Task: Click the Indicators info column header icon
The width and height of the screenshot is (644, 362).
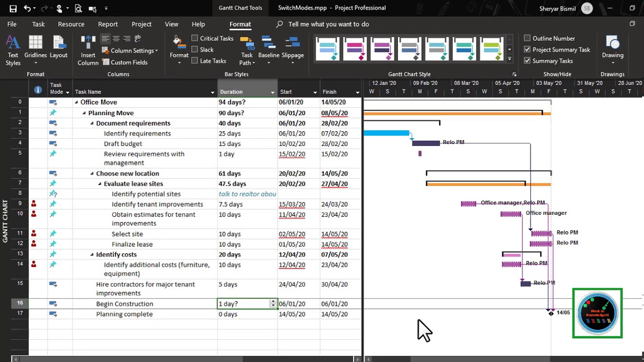Action: [x=38, y=90]
